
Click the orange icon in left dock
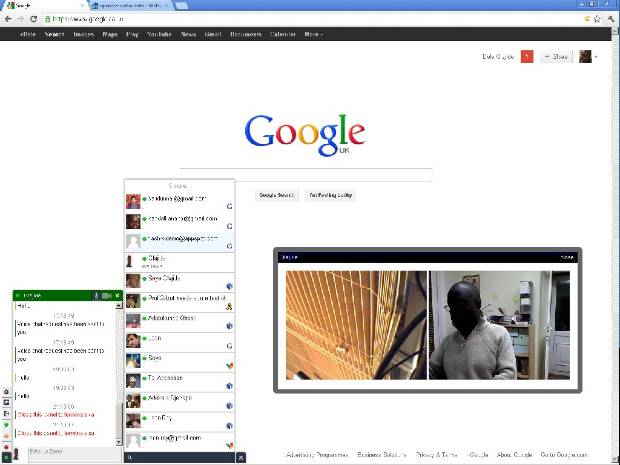coord(6,436)
